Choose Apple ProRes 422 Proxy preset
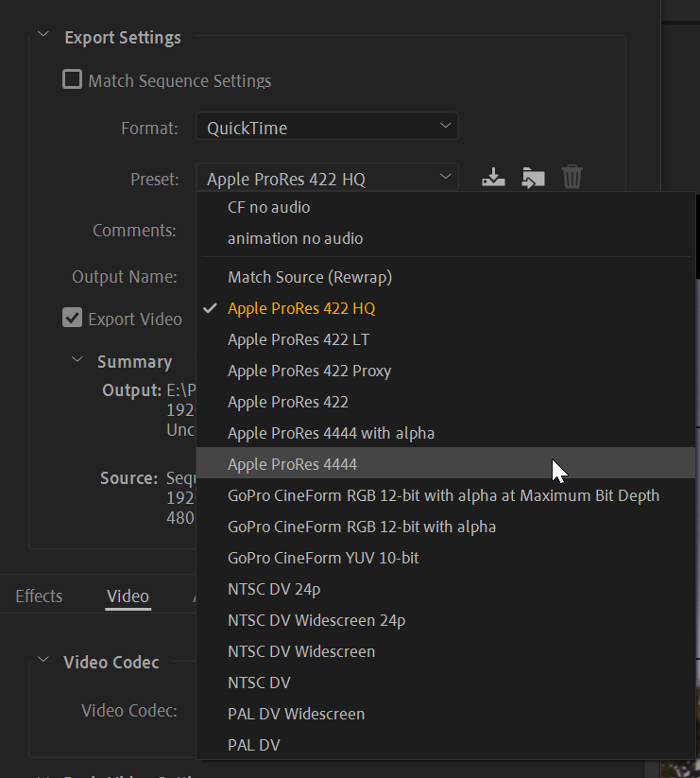The height and width of the screenshot is (778, 700). [309, 371]
